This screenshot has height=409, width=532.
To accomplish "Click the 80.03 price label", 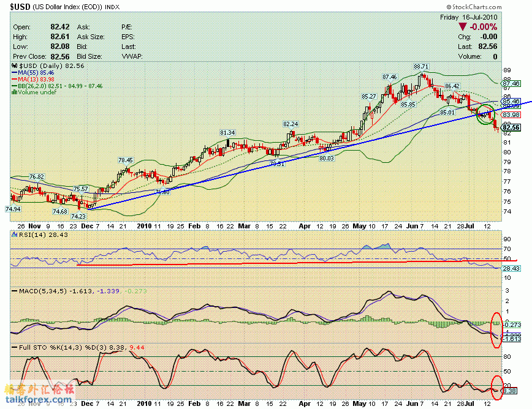I will tap(327, 158).
